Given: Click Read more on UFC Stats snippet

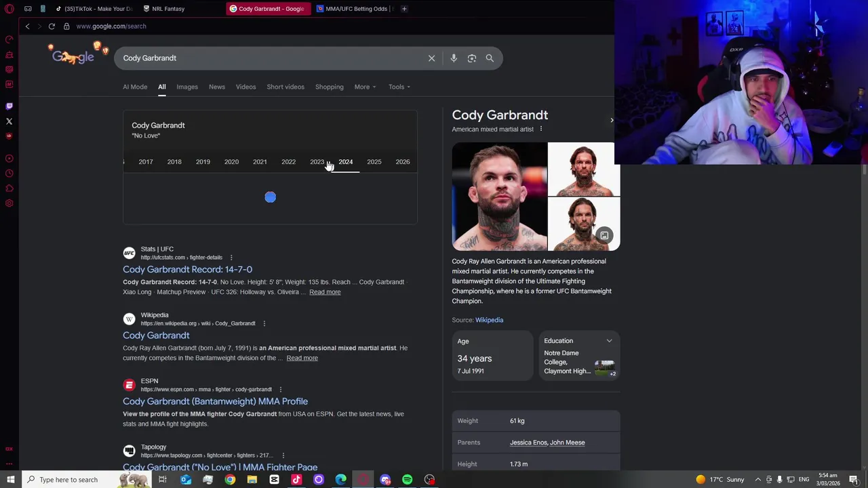Looking at the screenshot, I should click(x=325, y=292).
